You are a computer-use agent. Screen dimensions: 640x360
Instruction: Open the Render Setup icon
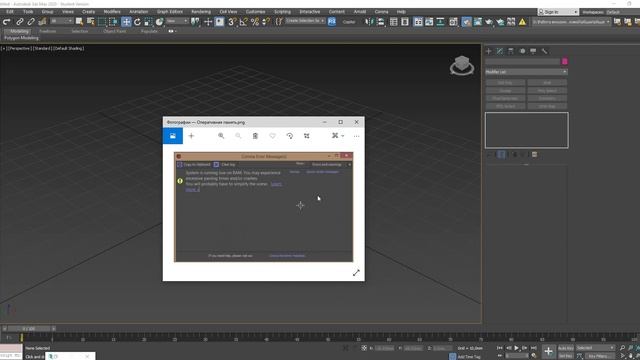click(467, 22)
